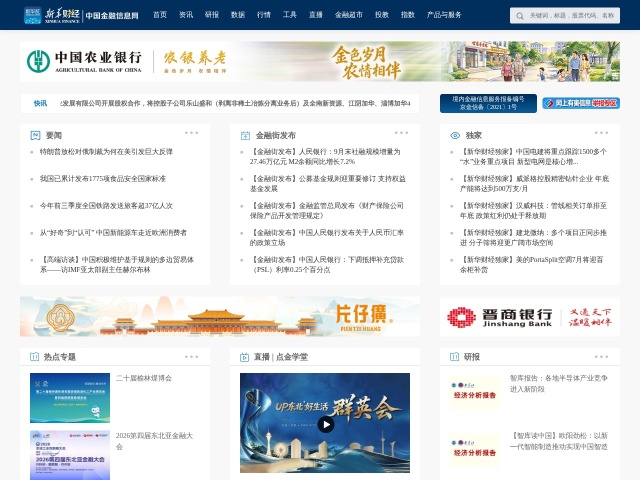The image size is (640, 480).
Task: Open the 金融街发布 more dots menu
Action: click(401, 133)
